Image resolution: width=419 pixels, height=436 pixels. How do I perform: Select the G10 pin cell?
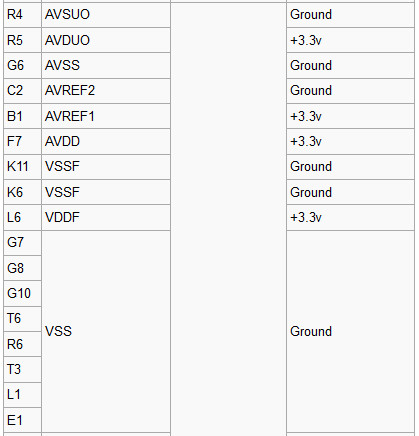(x=22, y=294)
